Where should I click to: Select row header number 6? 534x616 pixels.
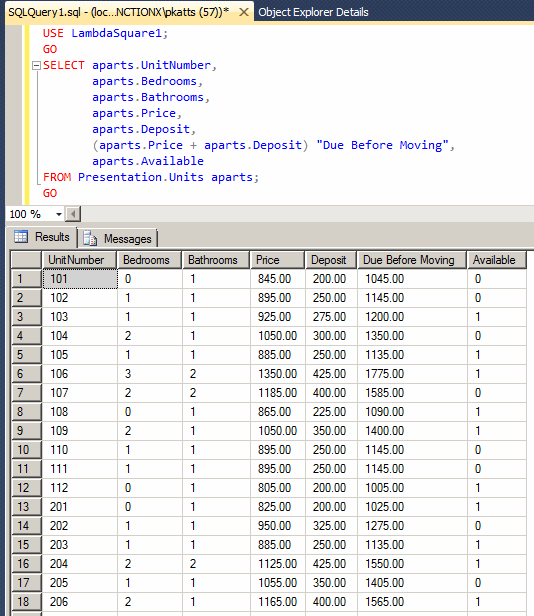click(x=26, y=374)
